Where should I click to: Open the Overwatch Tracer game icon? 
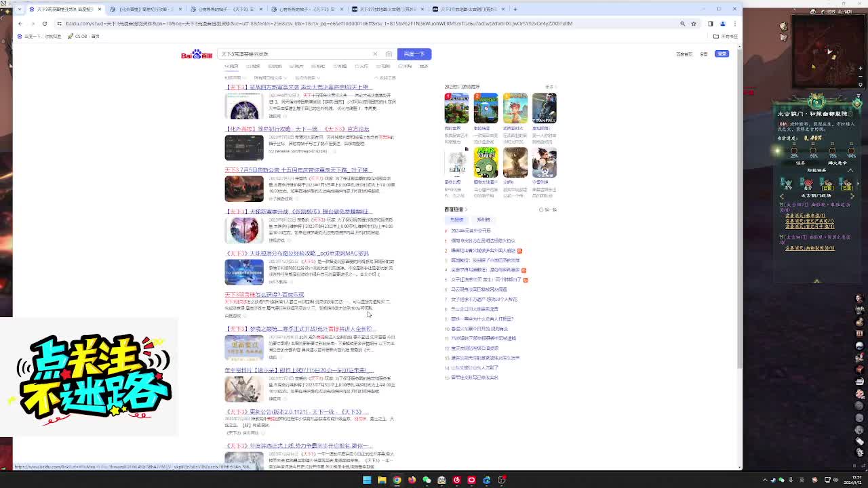click(544, 163)
